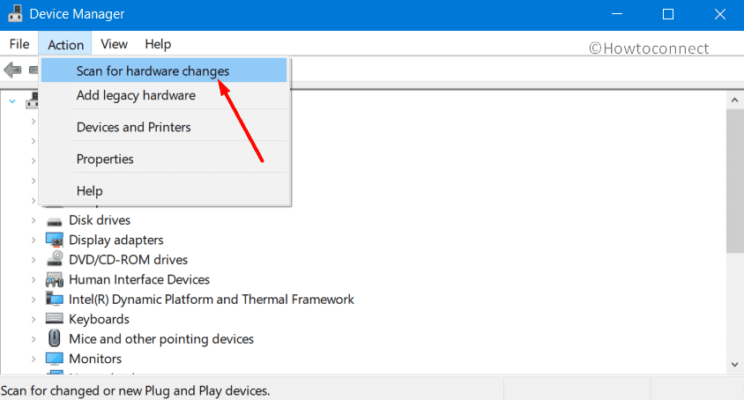Choose Help in the Action dropdown
This screenshot has height=400, width=744.
pos(164,191)
